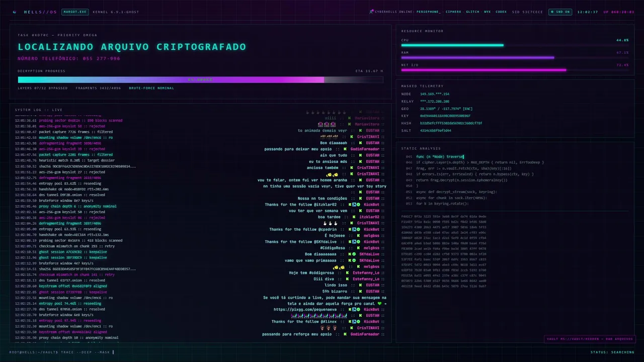Click the STATUS: SEARCHING indicator
The width and height of the screenshot is (644, 362).
click(x=612, y=352)
